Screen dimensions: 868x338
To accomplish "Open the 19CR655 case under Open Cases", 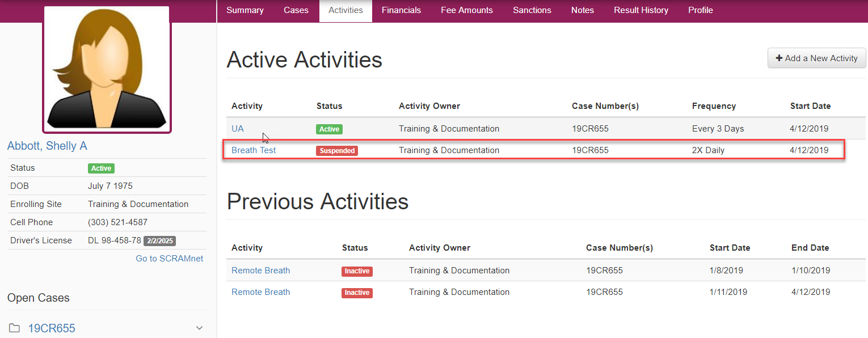I will coord(52,328).
